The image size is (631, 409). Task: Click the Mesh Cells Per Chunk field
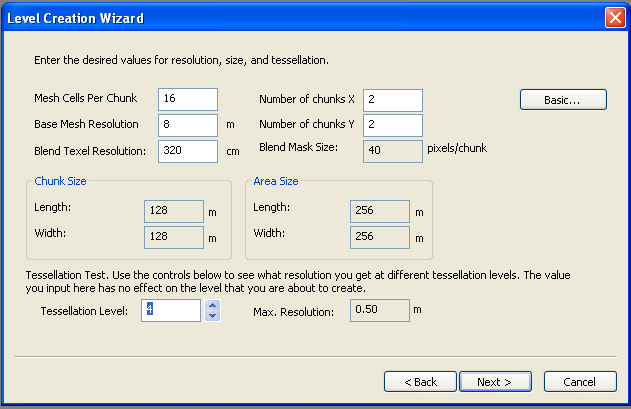point(187,99)
